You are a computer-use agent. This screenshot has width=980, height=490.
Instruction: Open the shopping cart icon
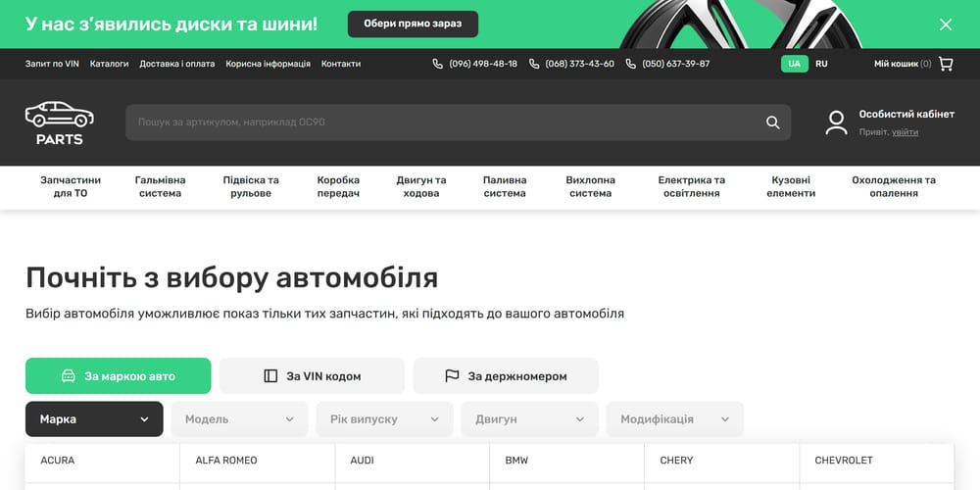click(946, 64)
